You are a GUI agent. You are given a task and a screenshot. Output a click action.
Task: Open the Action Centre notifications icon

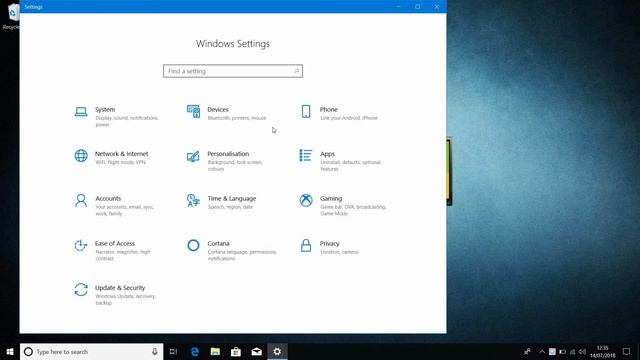tap(627, 351)
